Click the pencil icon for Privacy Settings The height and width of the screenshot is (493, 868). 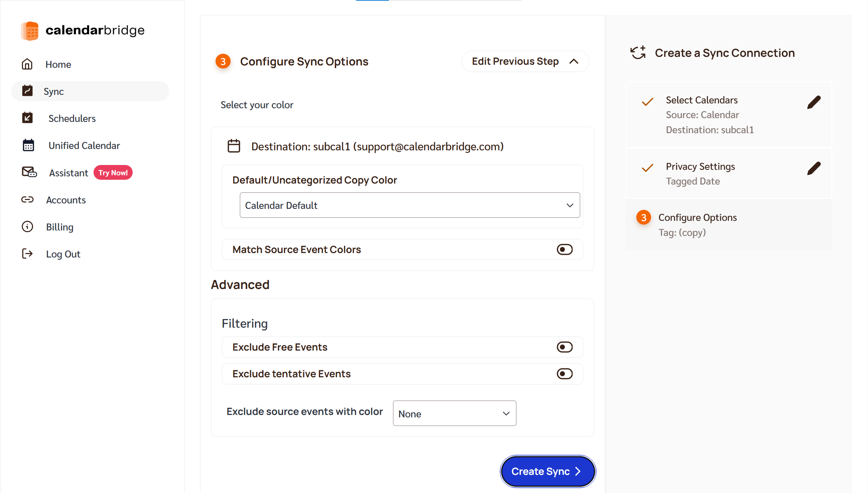click(x=814, y=168)
